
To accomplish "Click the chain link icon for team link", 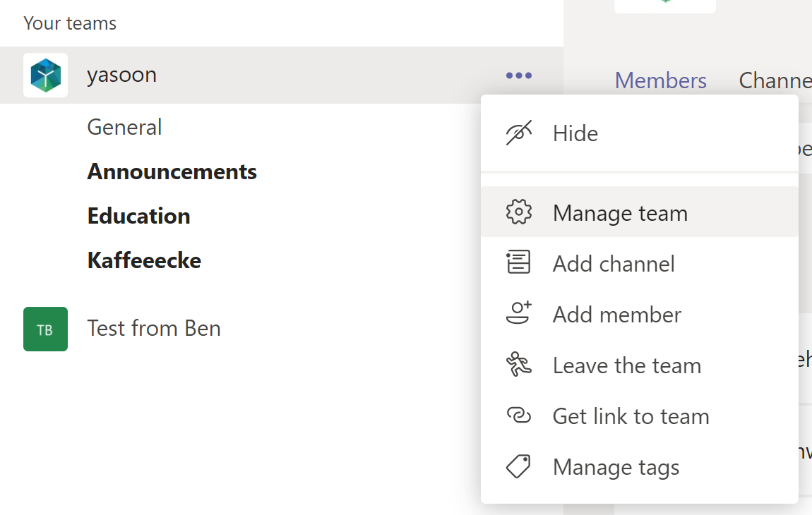I will click(518, 416).
